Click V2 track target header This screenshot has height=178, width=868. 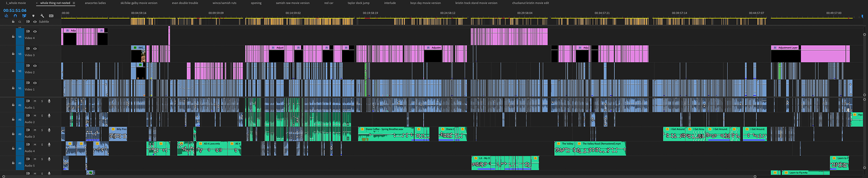[20, 71]
